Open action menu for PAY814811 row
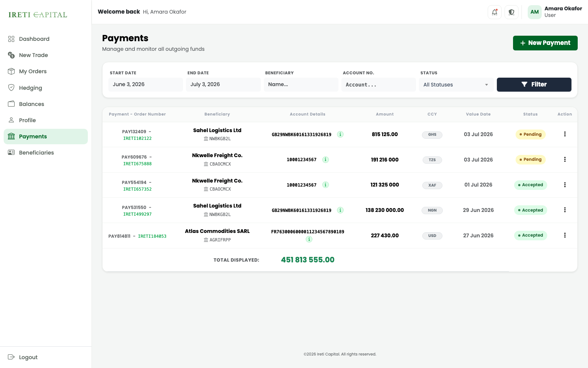Screen dimensions: 588x368 point(565,236)
